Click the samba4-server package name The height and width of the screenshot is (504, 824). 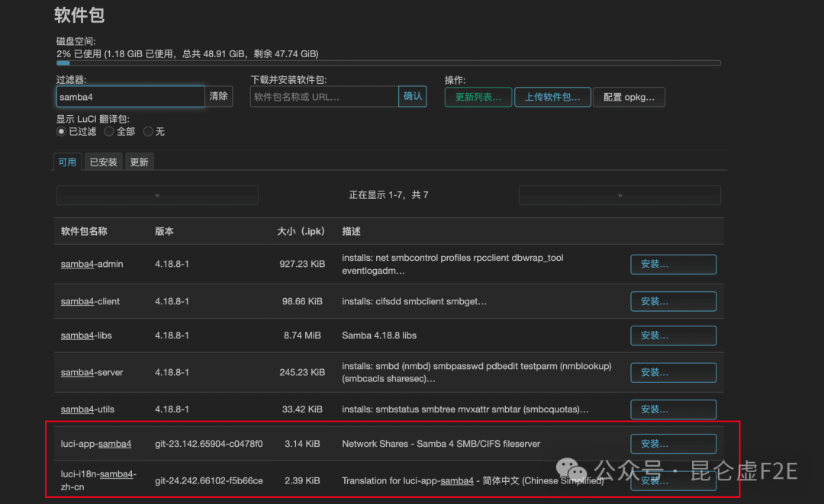coord(92,373)
